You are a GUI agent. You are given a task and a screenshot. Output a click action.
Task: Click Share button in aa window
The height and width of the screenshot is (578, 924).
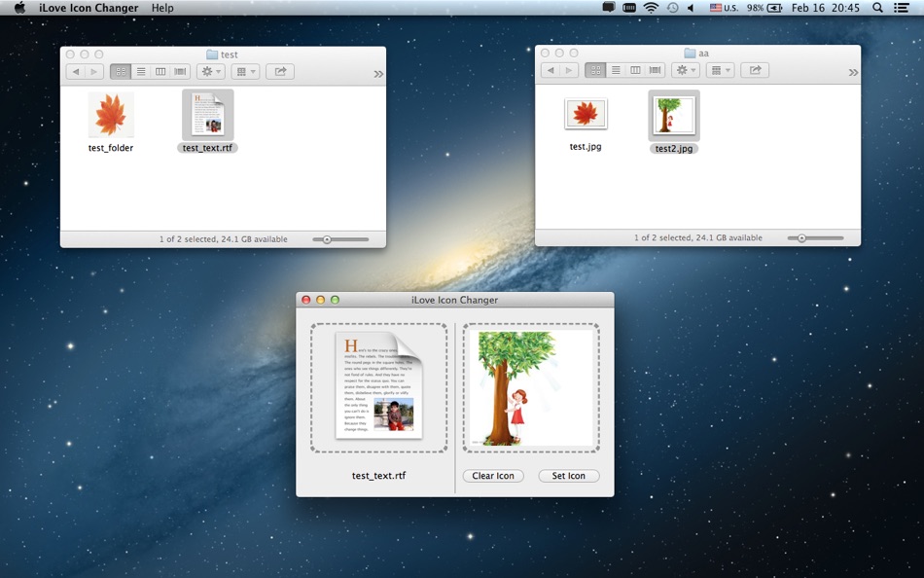[x=756, y=70]
